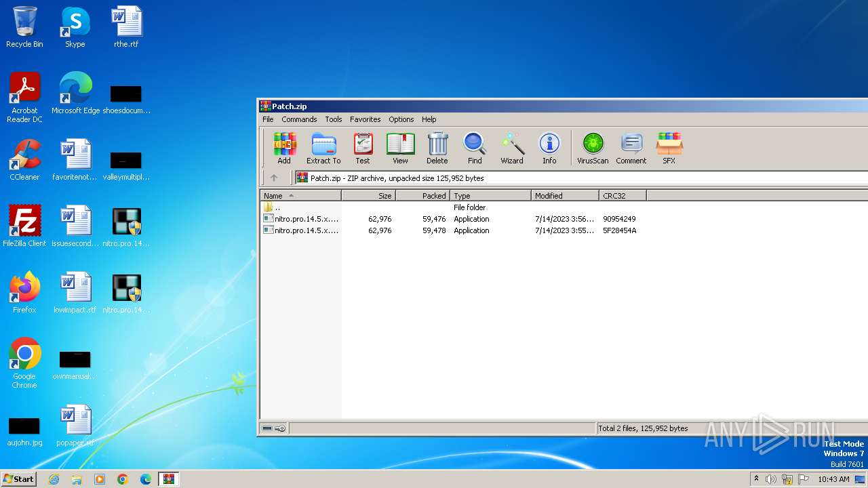Show hidden tray icons arrow
Viewport: 868px width, 488px height.
click(756, 479)
